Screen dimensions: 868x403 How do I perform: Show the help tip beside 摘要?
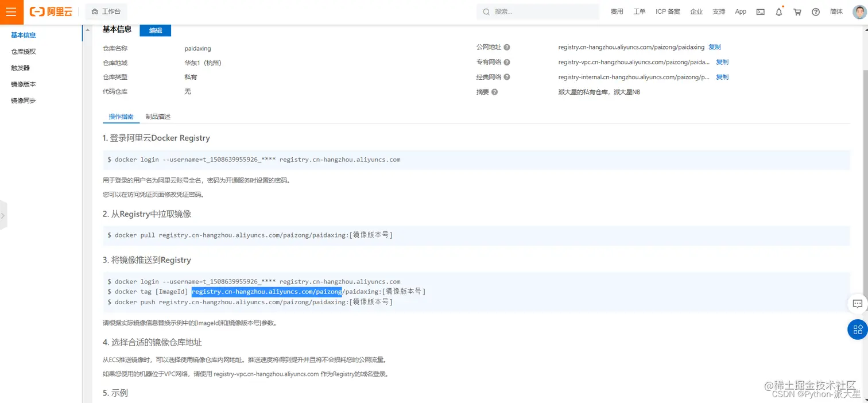pyautogui.click(x=495, y=92)
